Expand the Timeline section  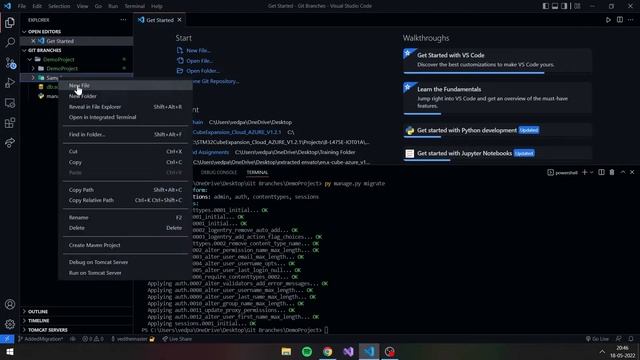tap(24, 321)
